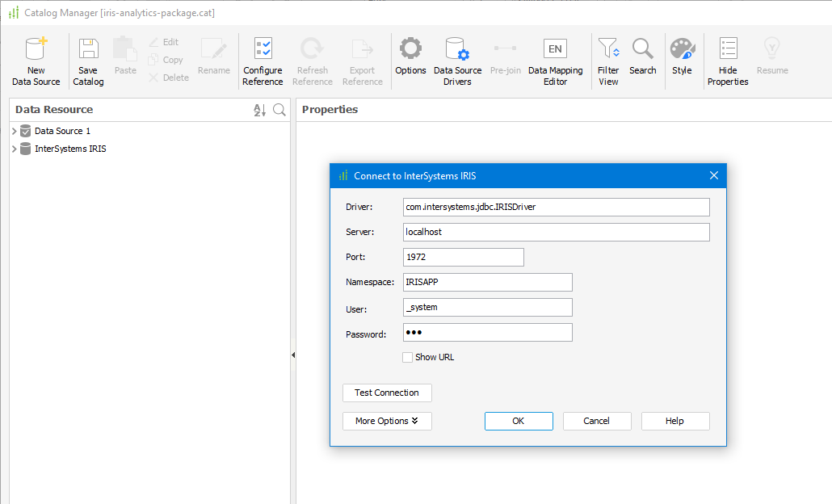Click the Test Connection button
Screen dimensions: 832x504
point(387,393)
